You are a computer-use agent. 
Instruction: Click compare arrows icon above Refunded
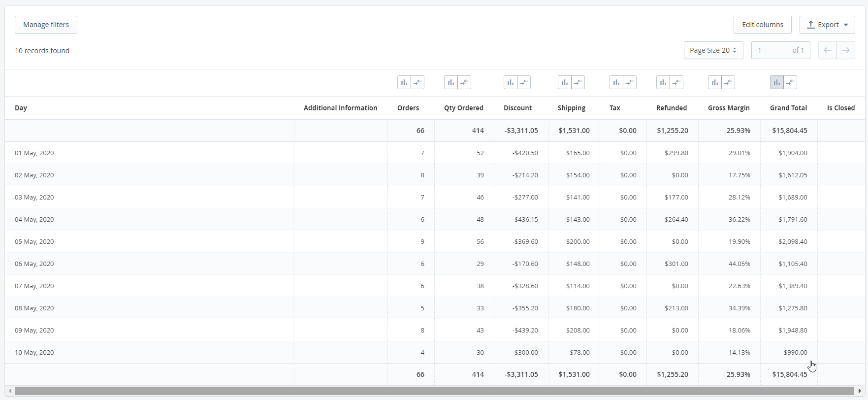(x=676, y=83)
